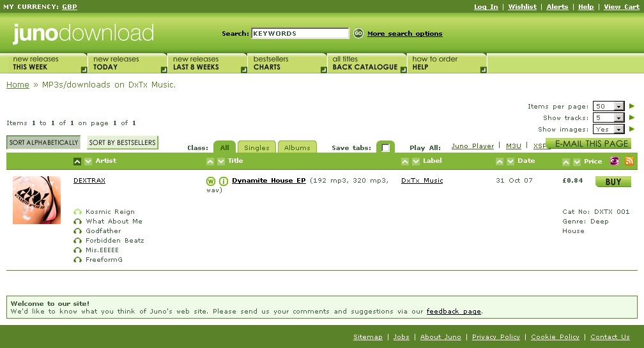This screenshot has height=348, width=644.
Task: Open all titles BACK CATALOGUE menu
Action: pos(367,63)
